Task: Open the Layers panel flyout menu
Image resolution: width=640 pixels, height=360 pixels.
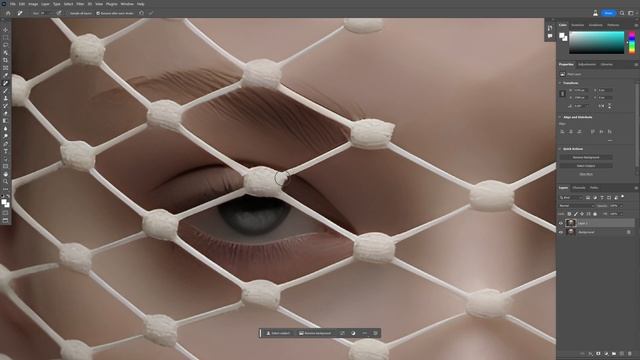Action: click(636, 188)
